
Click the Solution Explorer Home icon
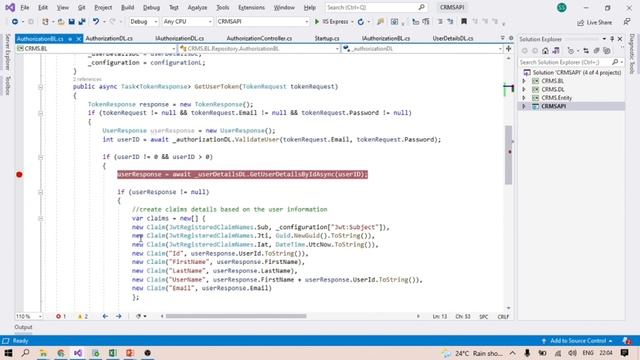point(545,51)
